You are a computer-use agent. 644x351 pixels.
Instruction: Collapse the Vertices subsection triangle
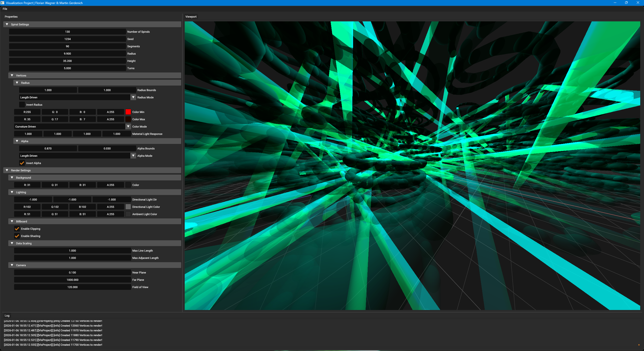12,75
